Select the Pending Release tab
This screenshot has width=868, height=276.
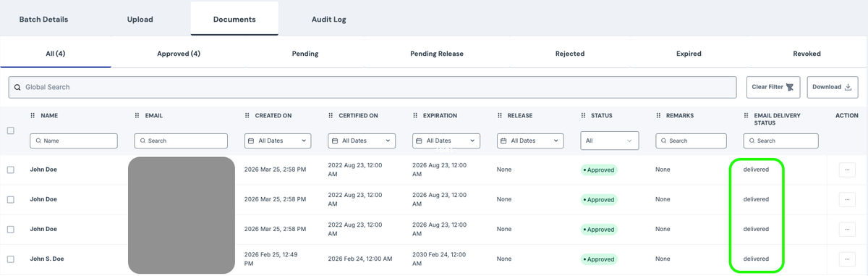click(x=436, y=54)
